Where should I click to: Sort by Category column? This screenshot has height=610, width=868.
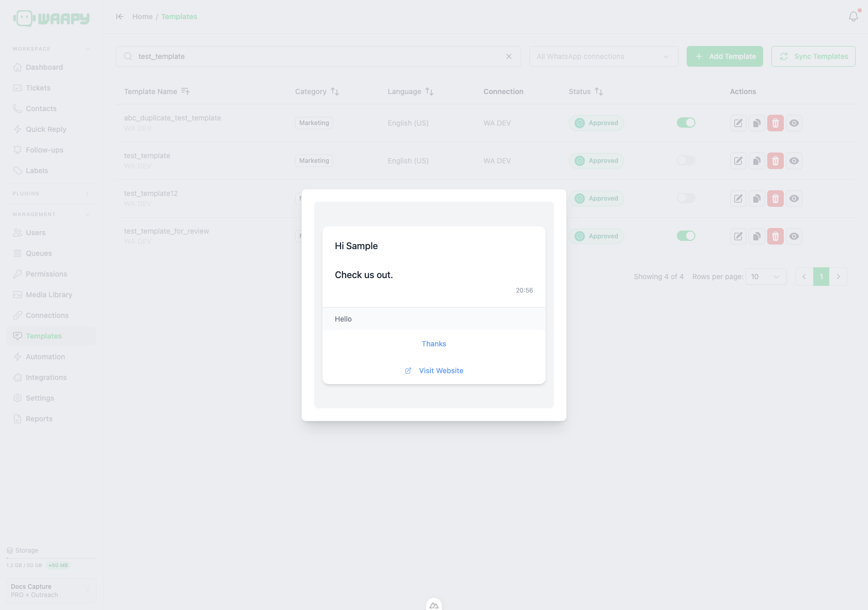coord(335,91)
